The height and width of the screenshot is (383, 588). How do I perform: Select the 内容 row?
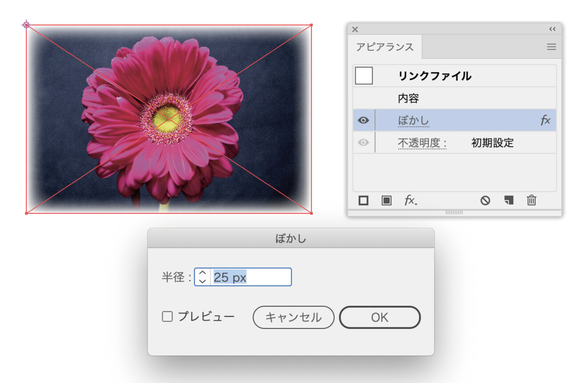click(455, 98)
